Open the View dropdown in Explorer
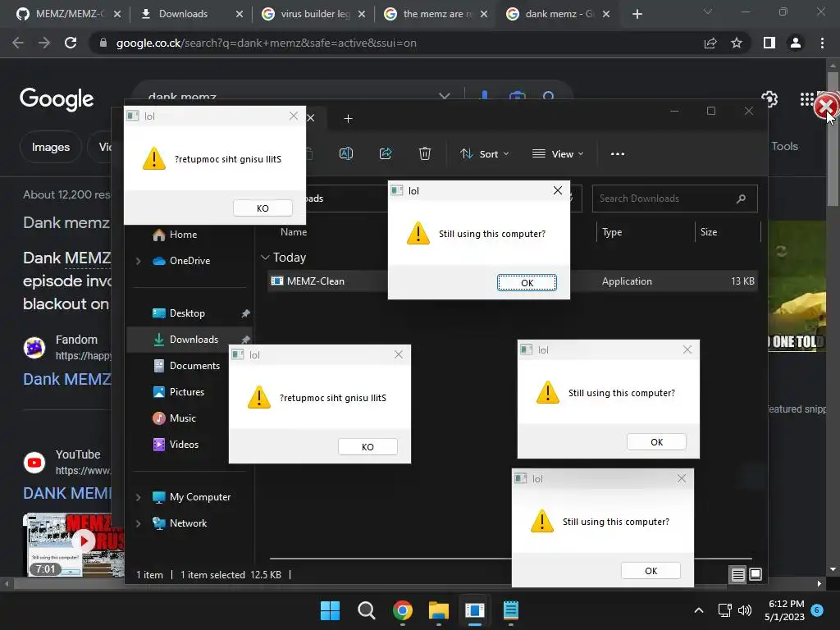The image size is (840, 630). tap(557, 153)
